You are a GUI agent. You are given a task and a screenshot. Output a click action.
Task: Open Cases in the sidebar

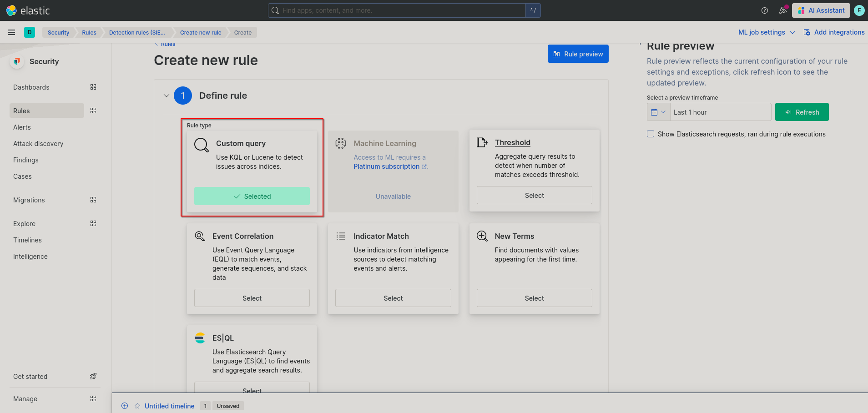22,176
